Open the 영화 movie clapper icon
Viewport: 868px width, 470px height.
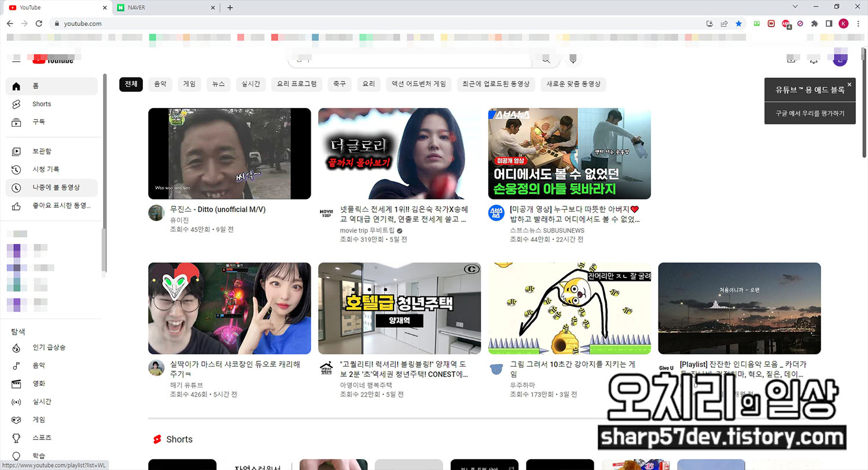pyautogui.click(x=16, y=384)
